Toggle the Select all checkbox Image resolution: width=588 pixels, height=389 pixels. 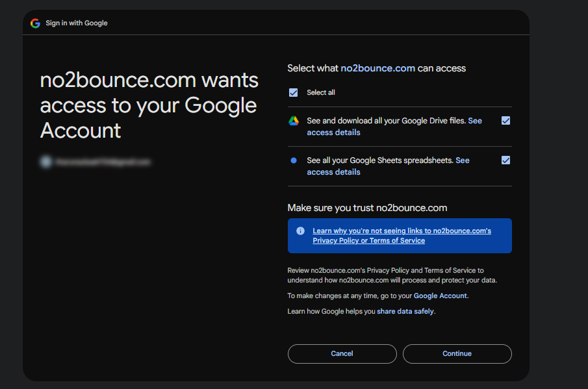(293, 93)
